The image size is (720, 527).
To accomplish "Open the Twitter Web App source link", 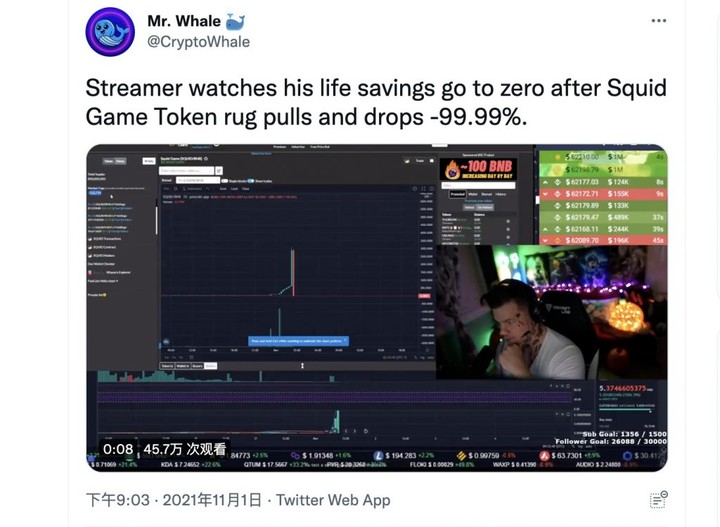I will click(333, 499).
